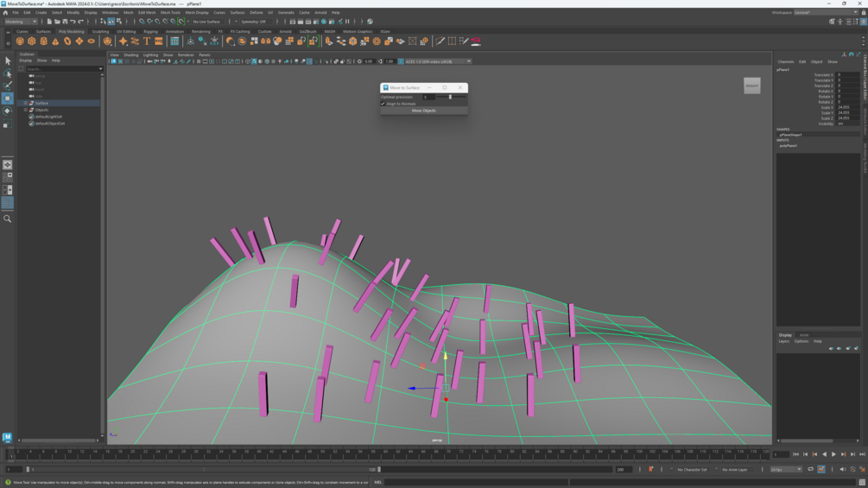Pause viewport with the IPR pause icon

pyautogui.click(x=348, y=22)
